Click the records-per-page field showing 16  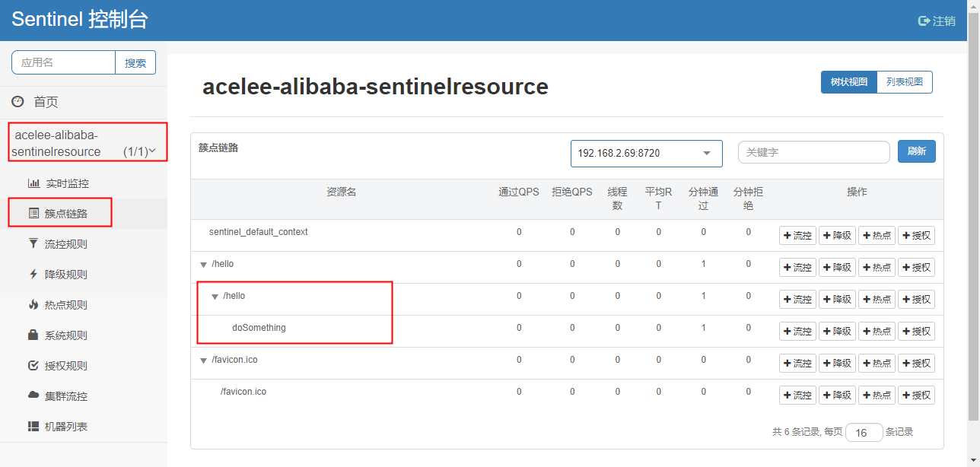click(x=864, y=433)
